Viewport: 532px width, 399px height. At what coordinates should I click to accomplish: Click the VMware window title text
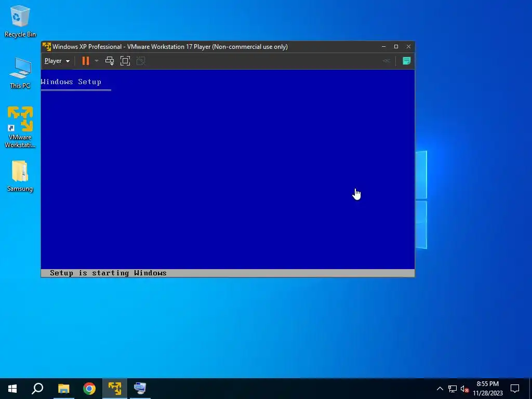tap(170, 46)
